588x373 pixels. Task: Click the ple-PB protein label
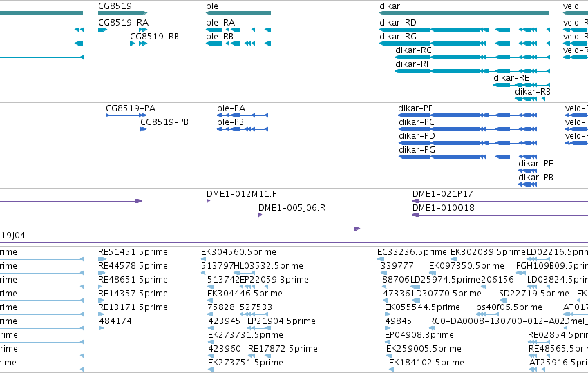pyautogui.click(x=230, y=122)
